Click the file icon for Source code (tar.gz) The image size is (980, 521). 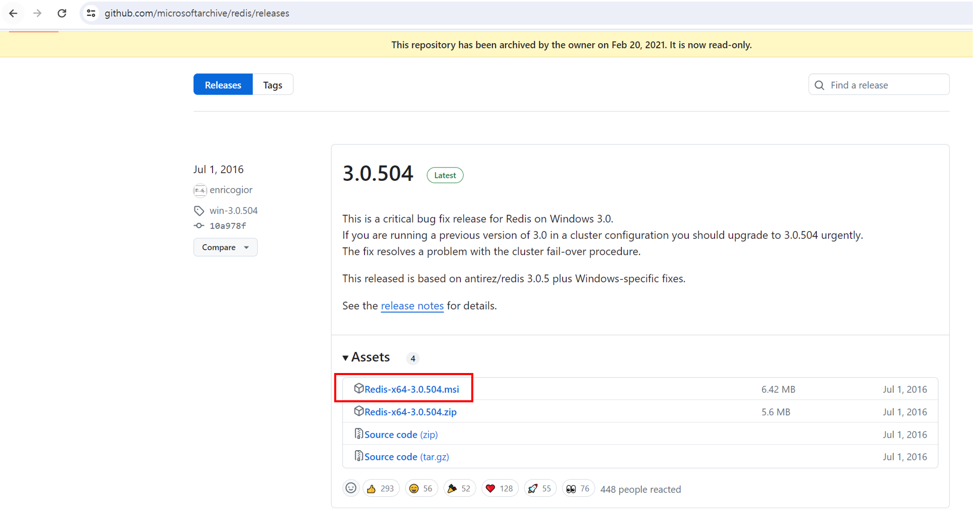tap(359, 456)
